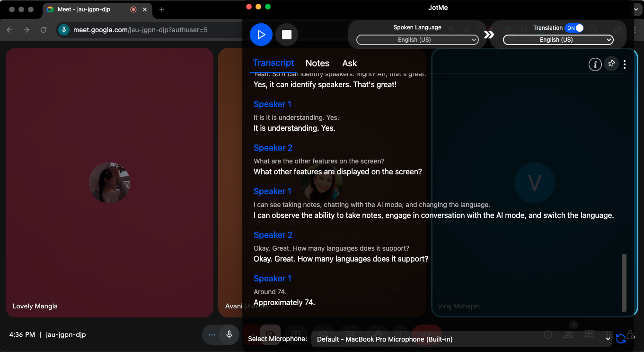The width and height of the screenshot is (644, 352).
Task: Open the Translation language dropdown
Action: [x=558, y=40]
